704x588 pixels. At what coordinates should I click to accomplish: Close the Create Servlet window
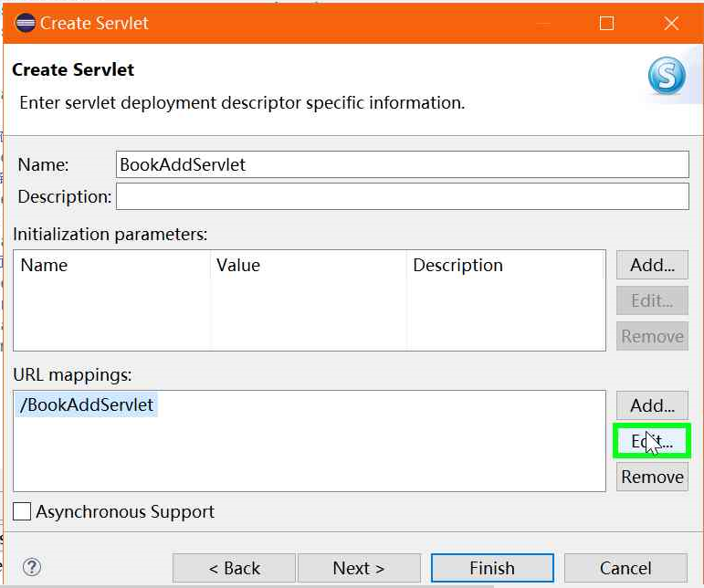671,24
